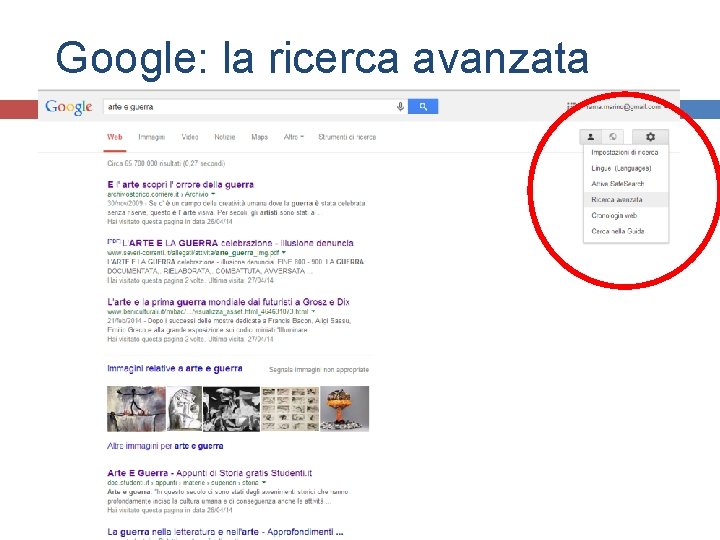Open the Google apps grid icon
This screenshot has height=540, width=720.
pyautogui.click(x=572, y=107)
